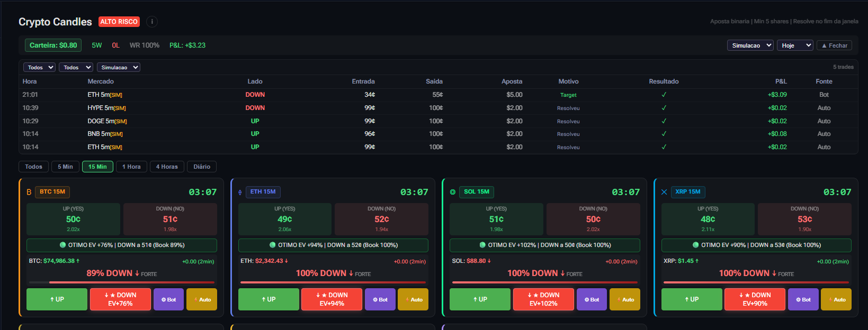Image resolution: width=868 pixels, height=330 pixels.
Task: Buy UP on the BTC 15M card
Action: [x=57, y=299]
